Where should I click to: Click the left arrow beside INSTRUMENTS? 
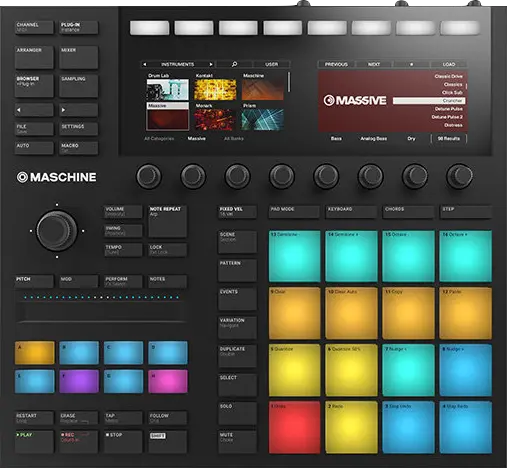point(145,64)
